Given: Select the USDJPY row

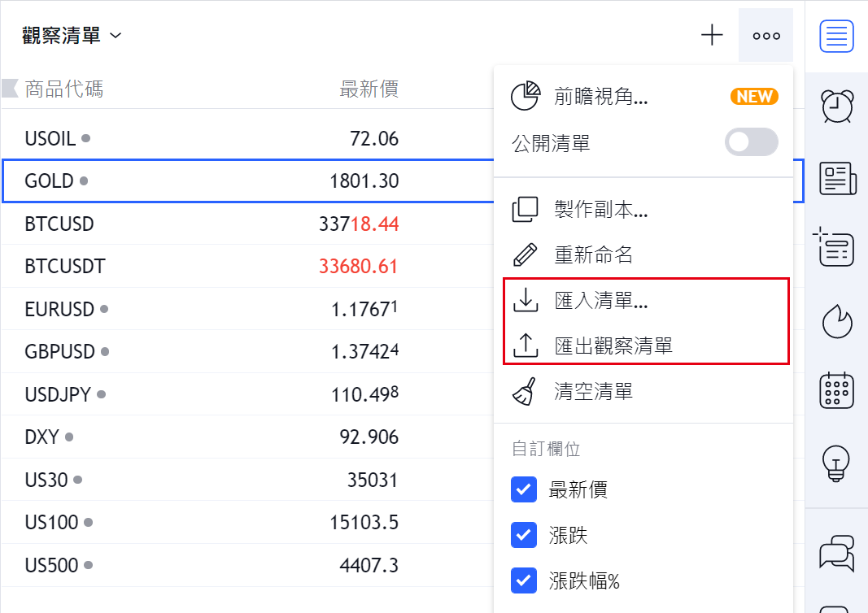Looking at the screenshot, I should coord(247,394).
